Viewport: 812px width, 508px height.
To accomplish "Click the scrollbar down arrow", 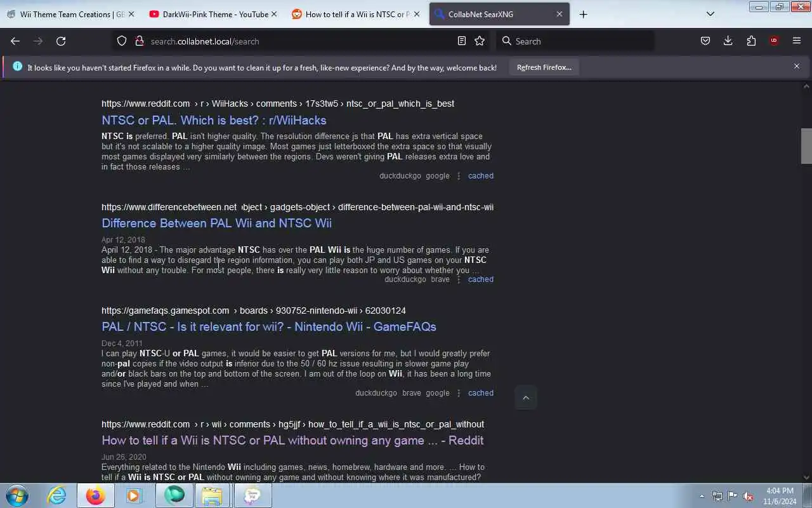I will click(x=806, y=478).
